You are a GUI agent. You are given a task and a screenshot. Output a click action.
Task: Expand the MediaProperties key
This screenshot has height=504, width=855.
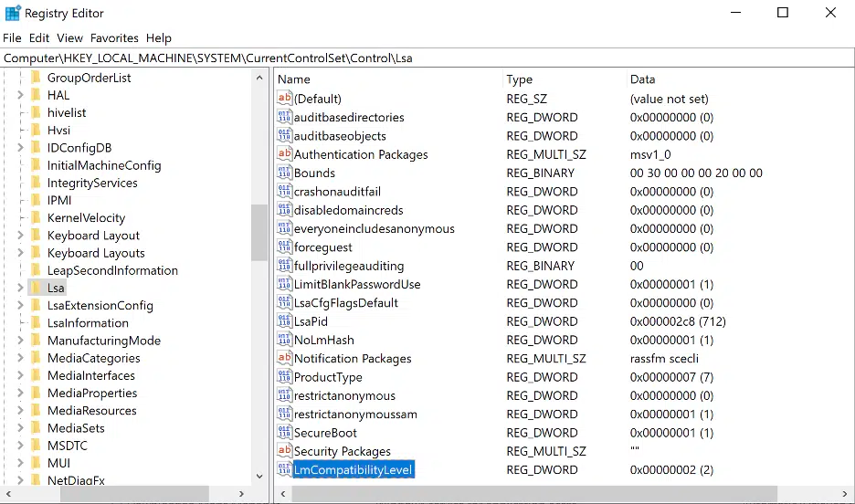(x=20, y=393)
